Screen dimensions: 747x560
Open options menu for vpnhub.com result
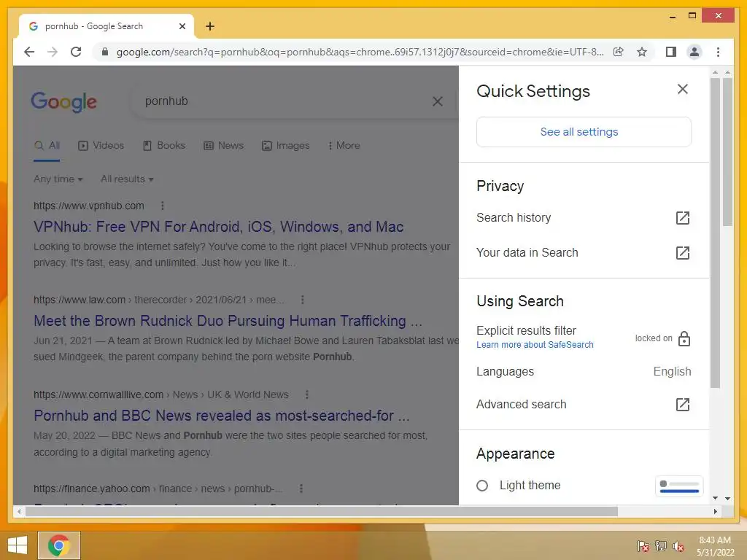click(163, 206)
